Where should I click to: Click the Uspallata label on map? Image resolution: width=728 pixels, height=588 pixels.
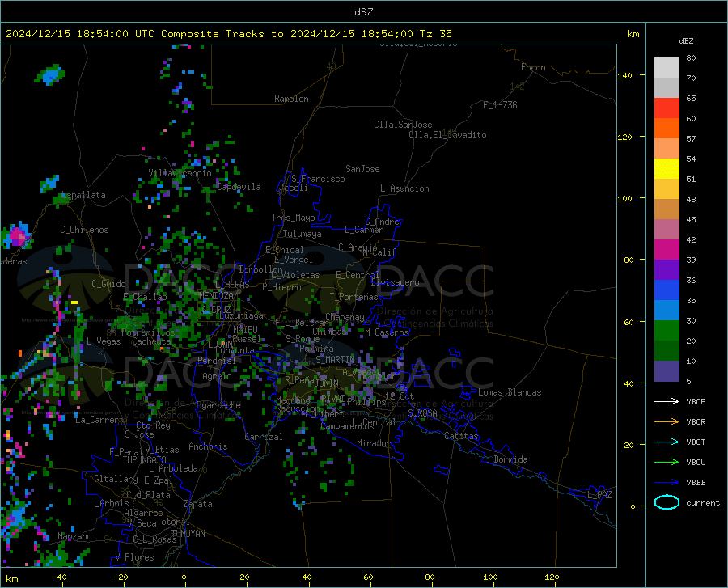point(83,195)
